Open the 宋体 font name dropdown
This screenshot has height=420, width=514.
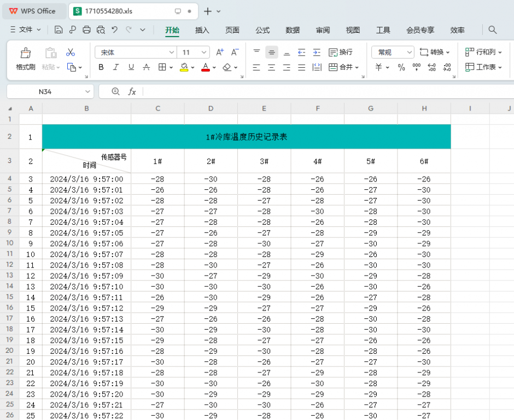click(171, 52)
